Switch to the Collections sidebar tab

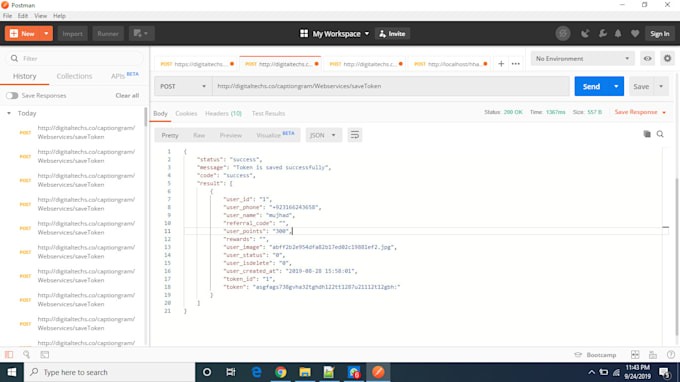tap(74, 76)
